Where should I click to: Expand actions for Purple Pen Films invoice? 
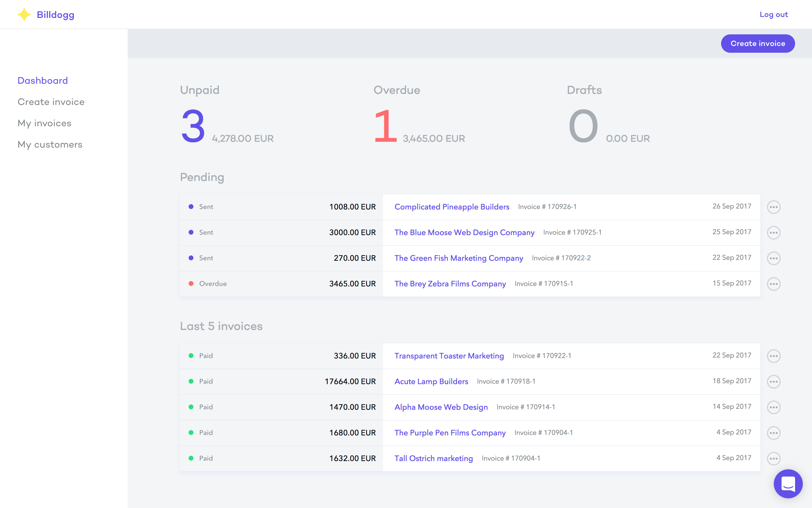(x=773, y=433)
